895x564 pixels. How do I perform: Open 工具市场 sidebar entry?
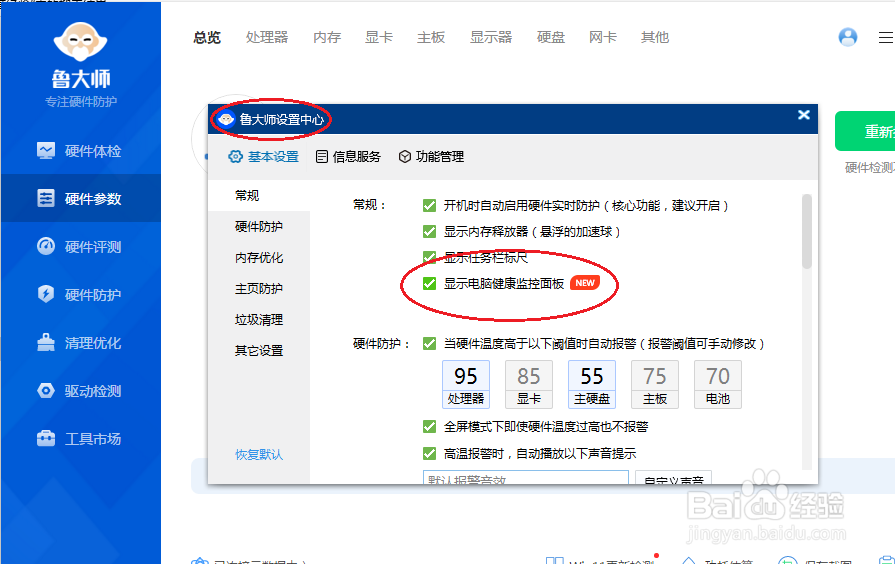point(80,438)
